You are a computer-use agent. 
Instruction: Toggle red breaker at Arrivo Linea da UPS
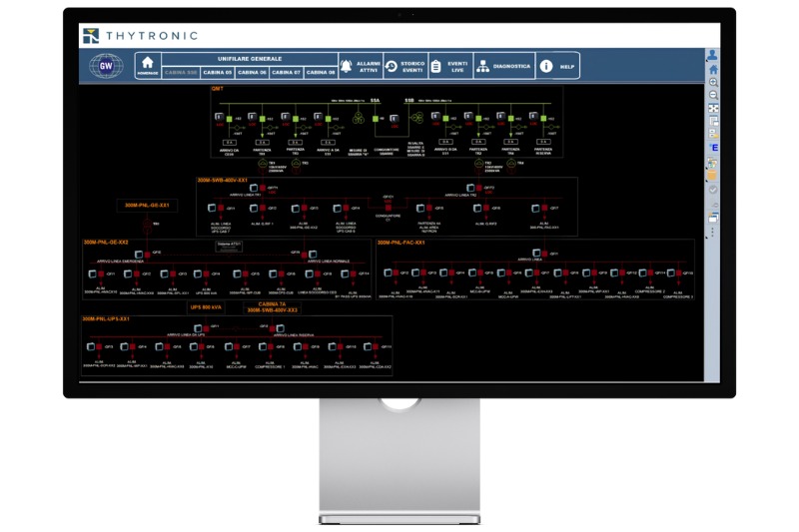click(207, 328)
